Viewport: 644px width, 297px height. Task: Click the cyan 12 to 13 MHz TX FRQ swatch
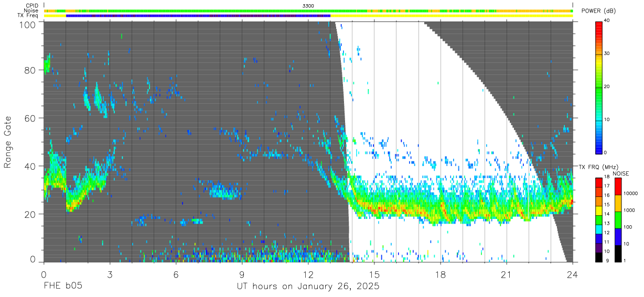click(598, 229)
